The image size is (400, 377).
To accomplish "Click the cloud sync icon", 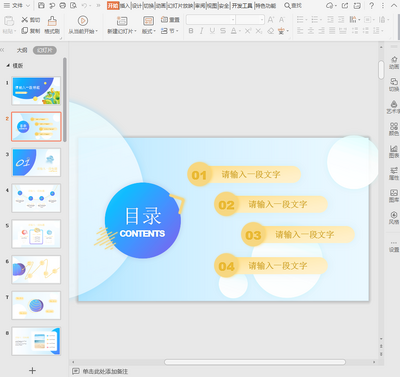I will pyautogui.click(x=330, y=6).
